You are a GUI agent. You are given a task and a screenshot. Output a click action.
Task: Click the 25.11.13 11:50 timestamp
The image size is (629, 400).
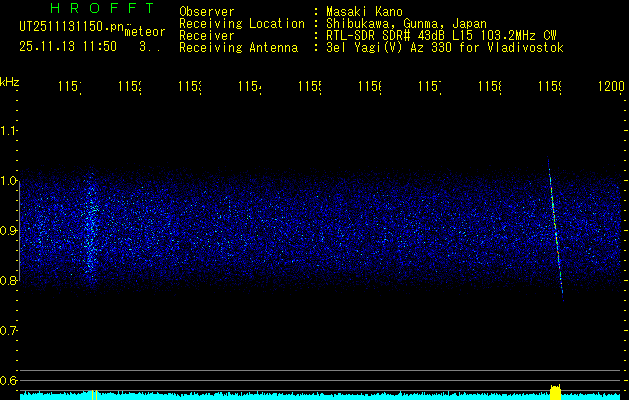coord(68,46)
